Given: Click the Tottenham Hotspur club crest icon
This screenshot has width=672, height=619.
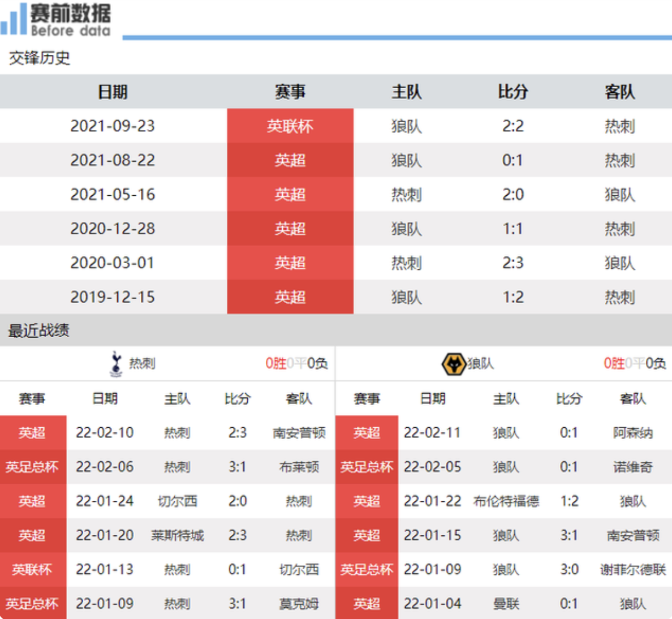Looking at the screenshot, I should 116,364.
